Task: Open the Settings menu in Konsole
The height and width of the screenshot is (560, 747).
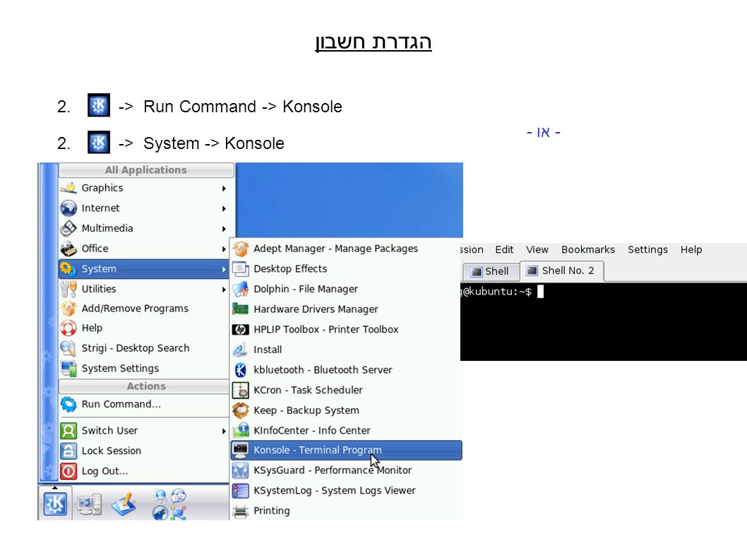Action: pyautogui.click(x=647, y=250)
